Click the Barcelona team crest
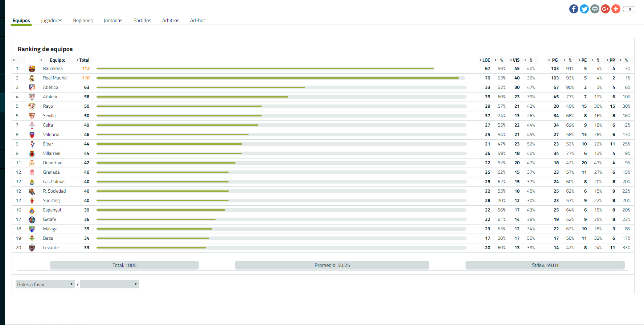644x325 pixels. (x=32, y=69)
